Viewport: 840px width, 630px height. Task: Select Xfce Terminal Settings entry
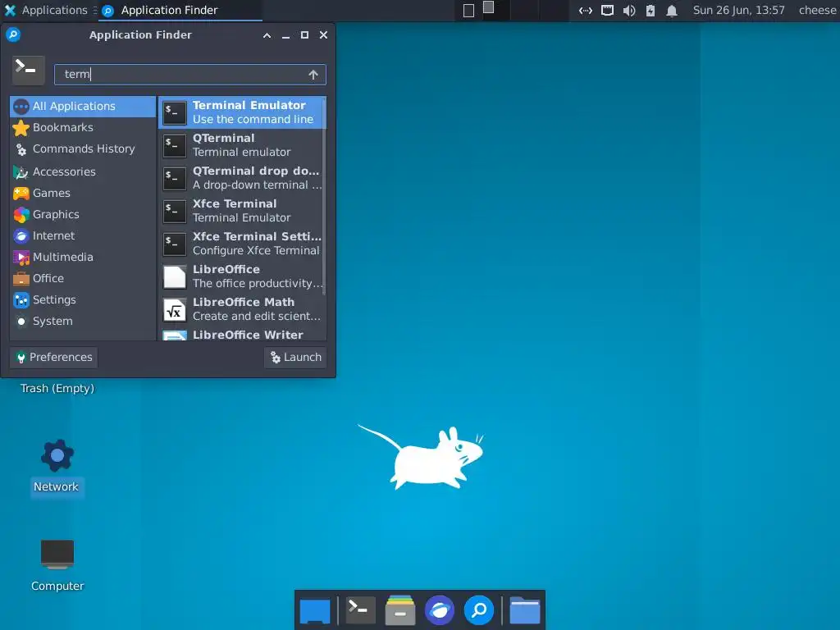(242, 243)
